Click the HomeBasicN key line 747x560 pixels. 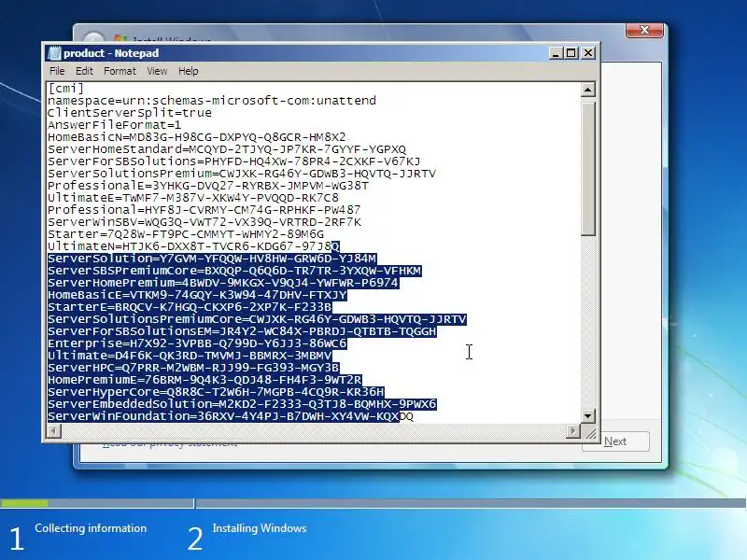197,137
